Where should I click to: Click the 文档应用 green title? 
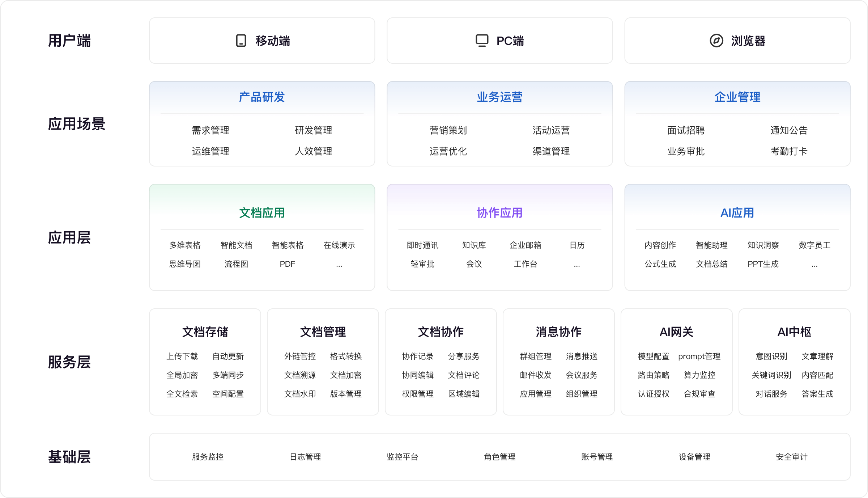point(262,213)
